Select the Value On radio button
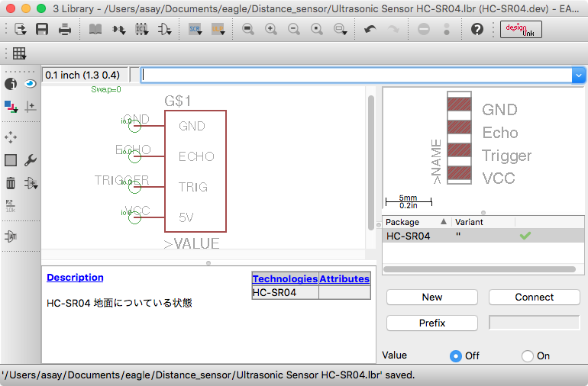The height and width of the screenshot is (386, 588). [x=527, y=356]
